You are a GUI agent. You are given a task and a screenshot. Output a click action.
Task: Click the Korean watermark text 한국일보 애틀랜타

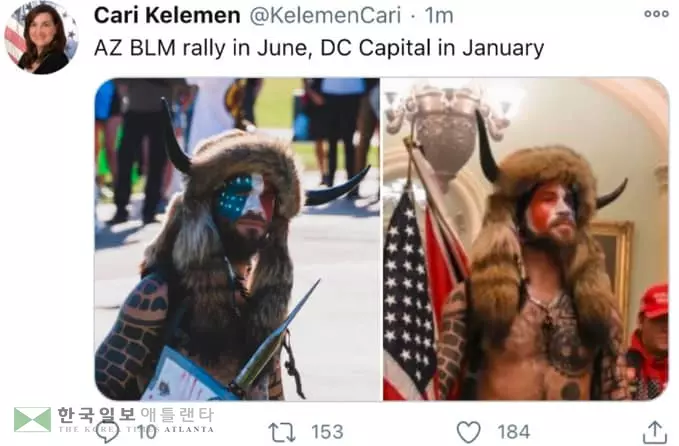click(x=136, y=415)
